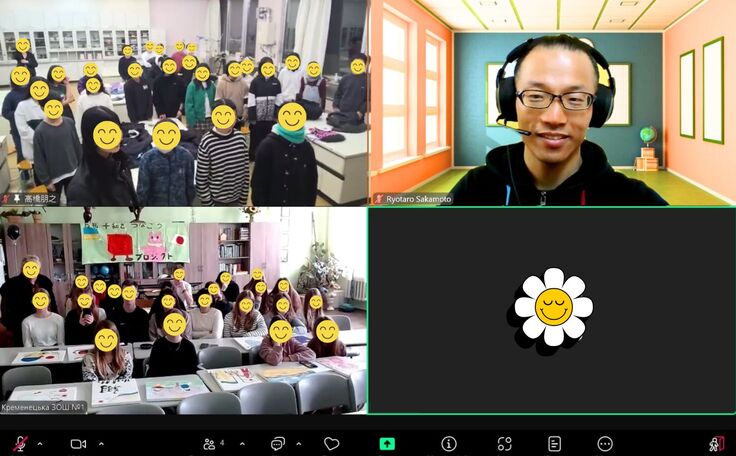Click the smiling flower avatar tile
The height and width of the screenshot is (456, 736).
click(551, 310)
